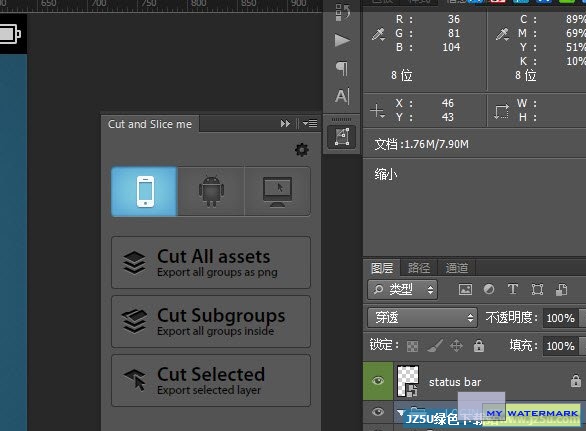Switch to the 通道 tab
This screenshot has height=431, width=586.
(457, 268)
